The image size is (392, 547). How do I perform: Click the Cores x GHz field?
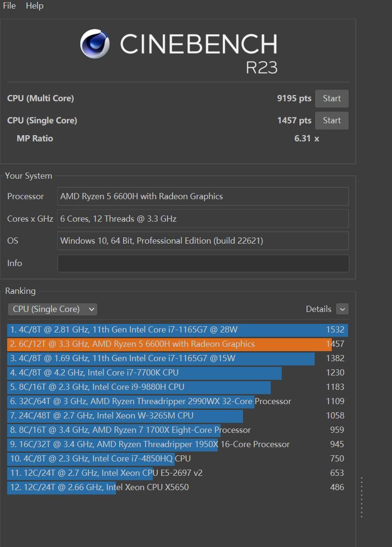click(203, 219)
